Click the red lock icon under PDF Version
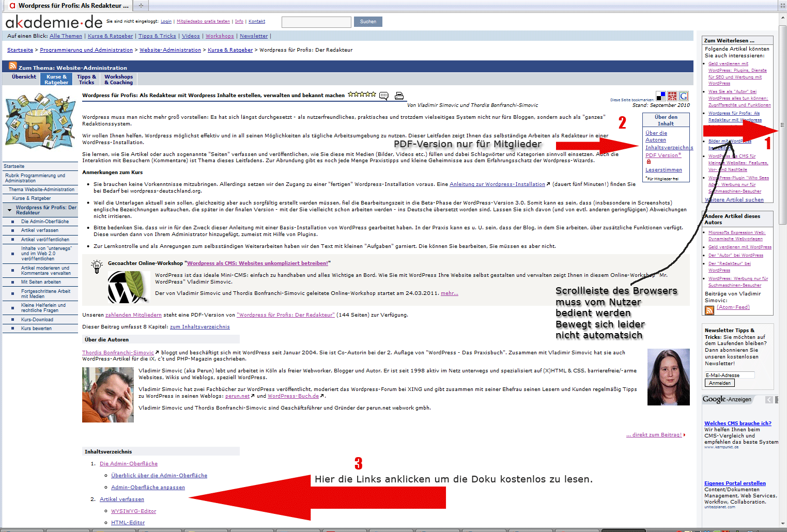This screenshot has height=532, width=787. tap(649, 162)
